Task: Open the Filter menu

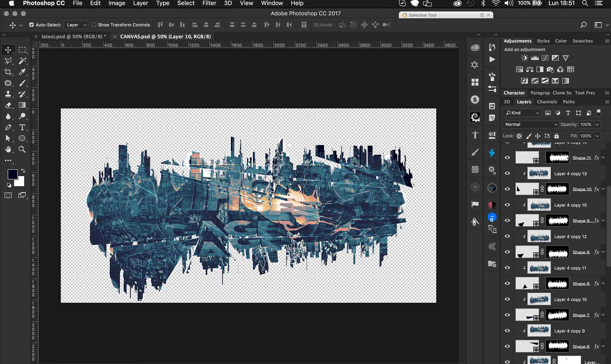Action: [x=209, y=3]
